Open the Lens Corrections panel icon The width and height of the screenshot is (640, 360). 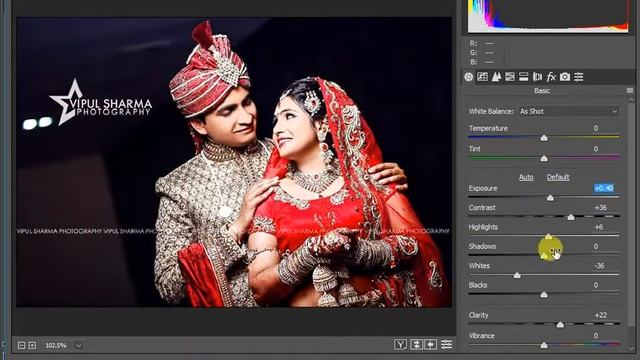(x=538, y=77)
